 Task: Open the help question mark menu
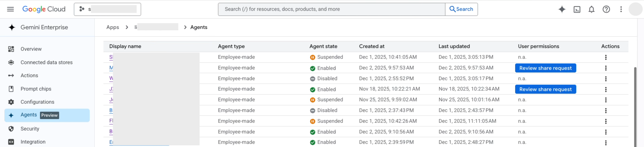pos(606,9)
